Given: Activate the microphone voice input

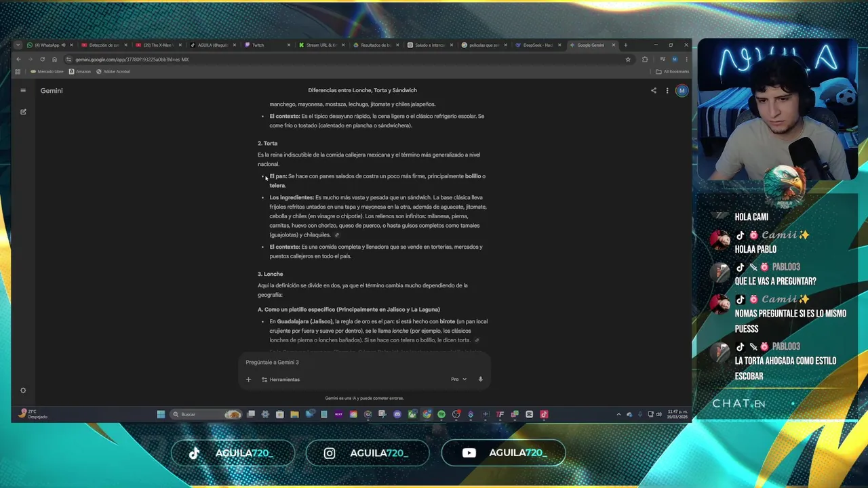Looking at the screenshot, I should [x=480, y=380].
